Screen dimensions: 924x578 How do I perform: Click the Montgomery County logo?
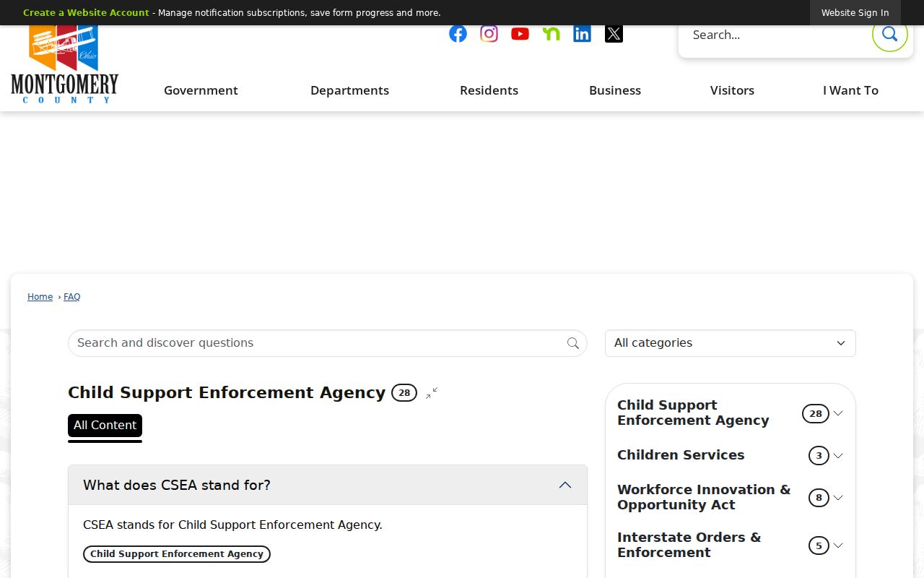[x=64, y=64]
